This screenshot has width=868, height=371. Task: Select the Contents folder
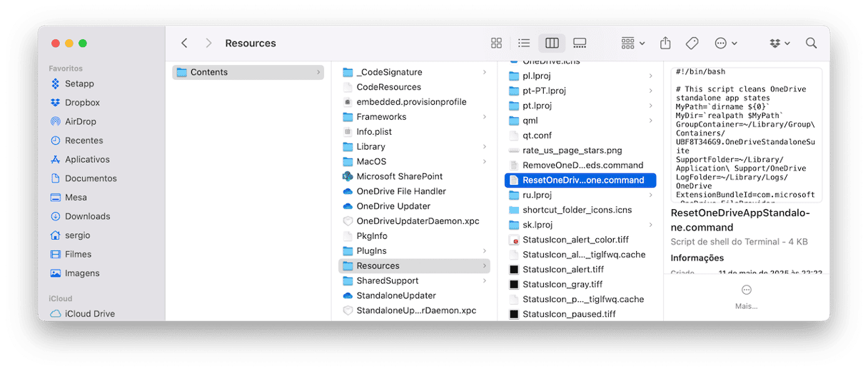click(x=248, y=72)
